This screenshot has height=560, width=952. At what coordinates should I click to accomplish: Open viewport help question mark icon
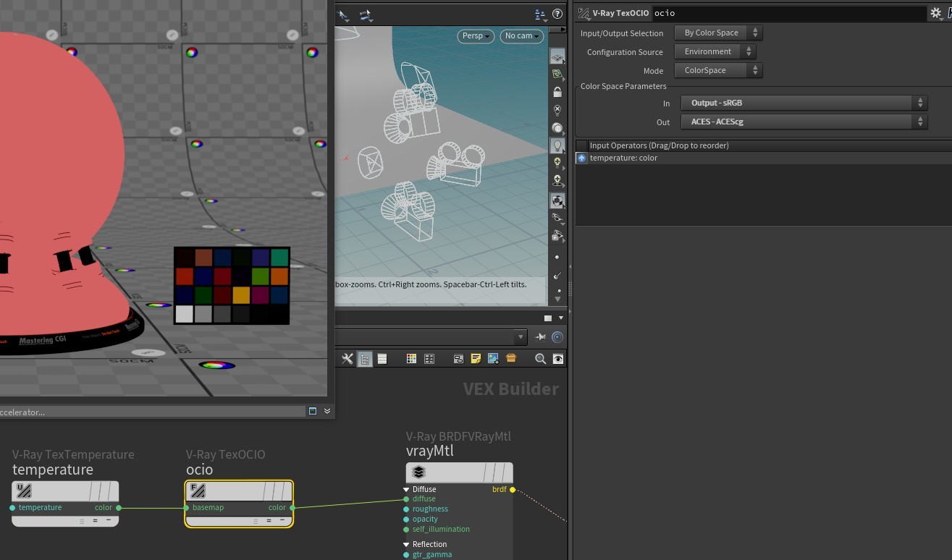pos(557,14)
